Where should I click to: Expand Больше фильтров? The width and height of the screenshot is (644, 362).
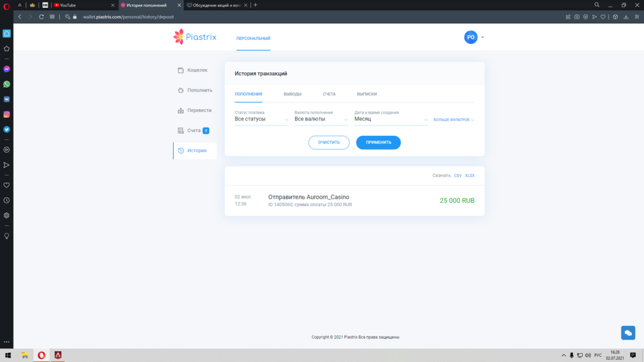[453, 120]
